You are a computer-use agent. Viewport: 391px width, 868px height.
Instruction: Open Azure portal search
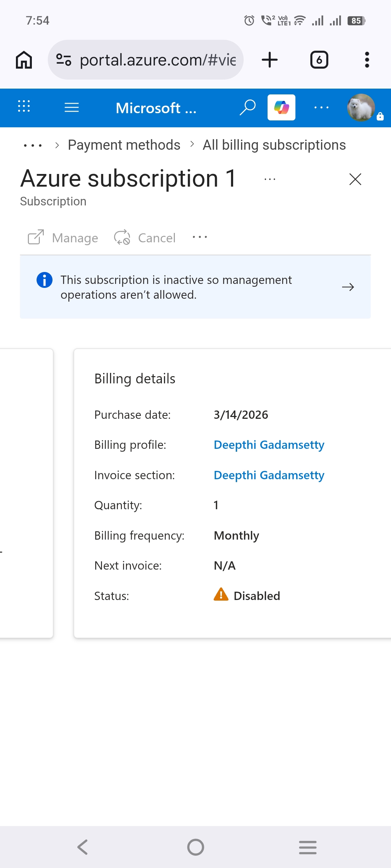coord(248,107)
